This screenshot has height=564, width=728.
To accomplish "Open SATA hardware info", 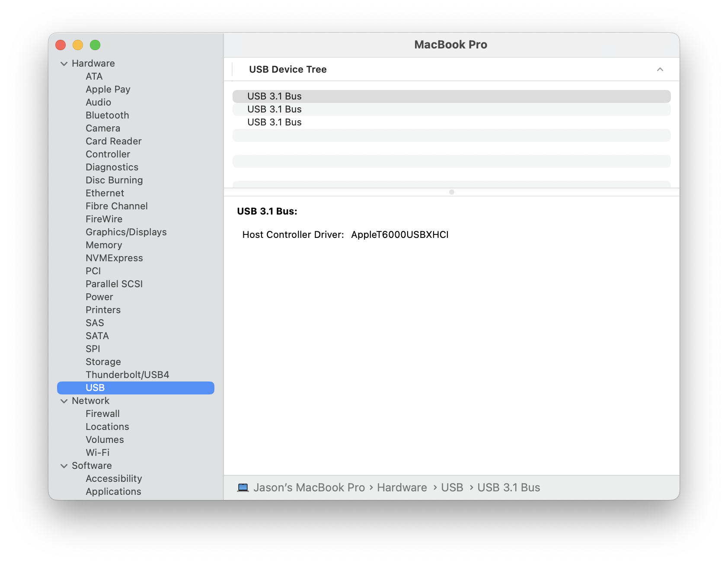I will click(x=97, y=336).
